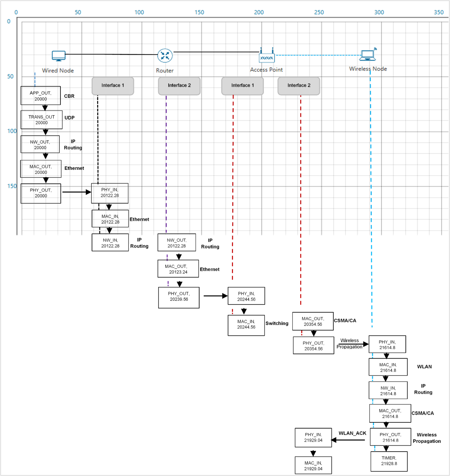Select the TRANS_OUT 20000 box

pyautogui.click(x=41, y=120)
